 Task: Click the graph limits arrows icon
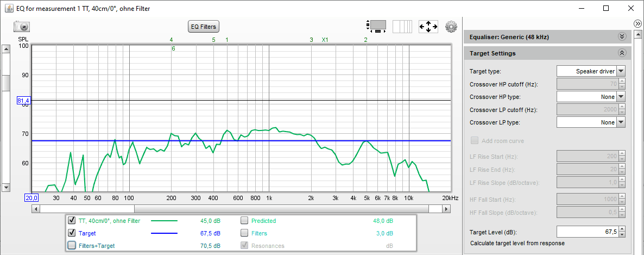coord(428,27)
